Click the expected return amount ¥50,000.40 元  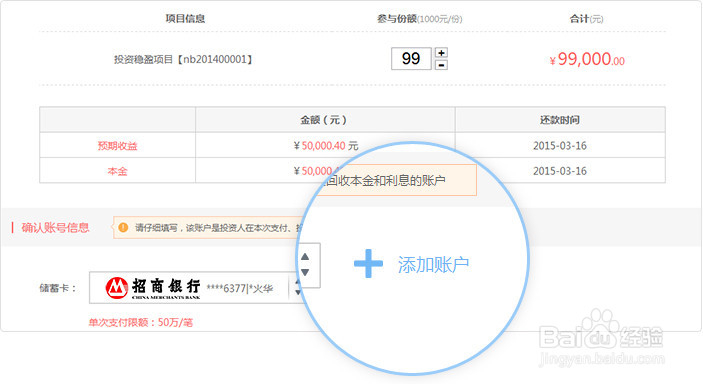(x=326, y=145)
